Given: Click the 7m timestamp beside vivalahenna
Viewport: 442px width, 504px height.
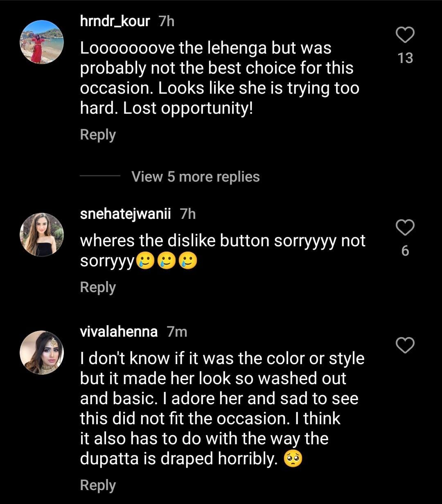Looking at the screenshot, I should [x=177, y=332].
